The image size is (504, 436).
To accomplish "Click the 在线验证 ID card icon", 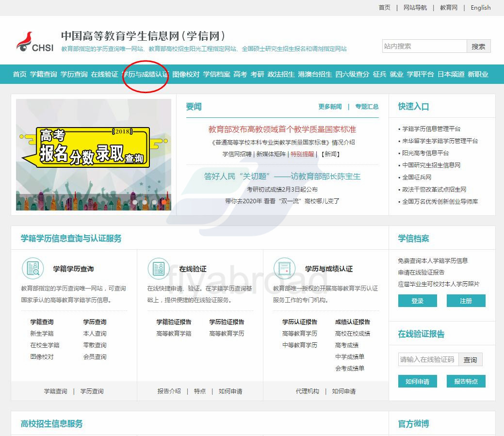I will (159, 269).
